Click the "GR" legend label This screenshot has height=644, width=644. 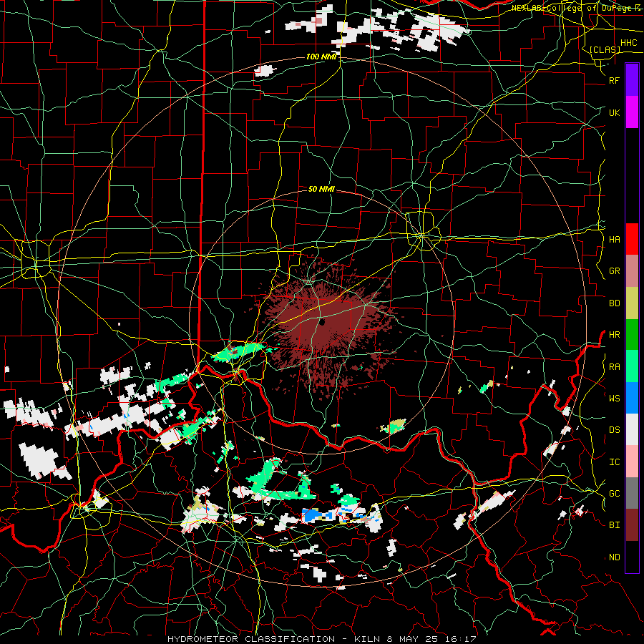coord(614,271)
